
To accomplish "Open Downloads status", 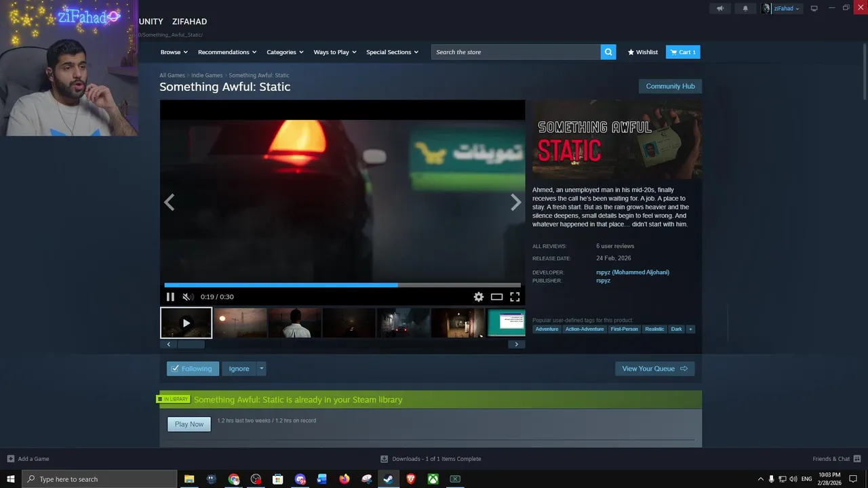I will coord(431,459).
